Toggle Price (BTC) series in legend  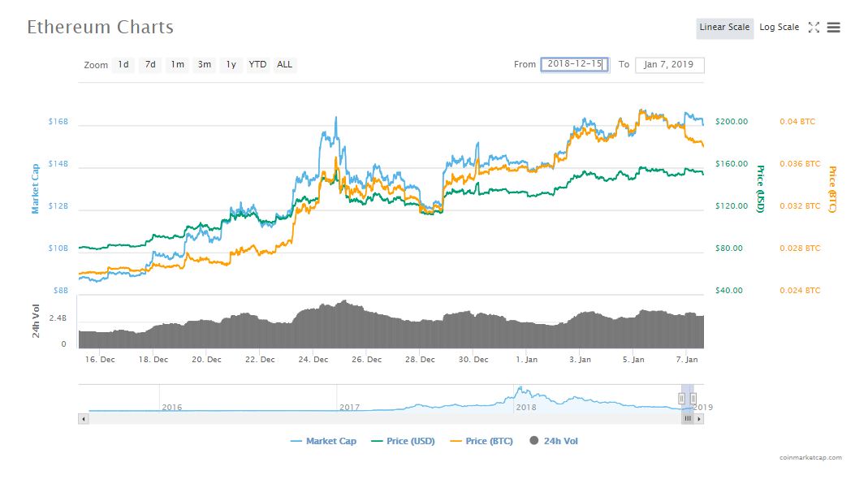point(482,441)
